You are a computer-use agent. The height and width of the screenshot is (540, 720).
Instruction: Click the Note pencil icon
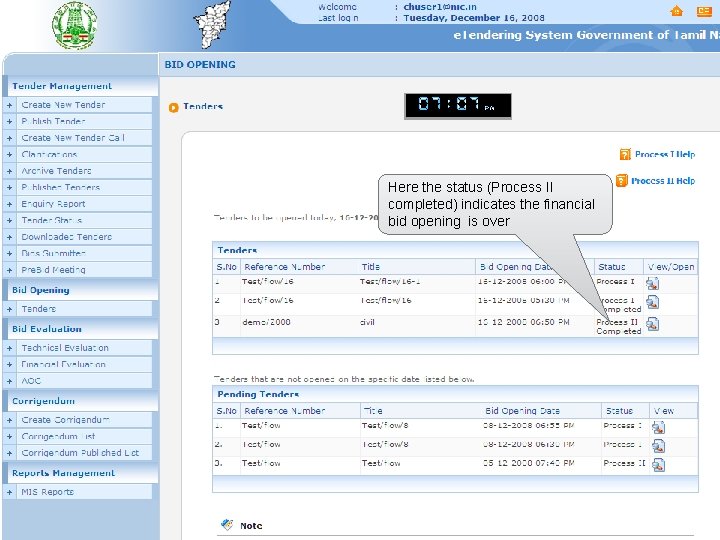227,524
